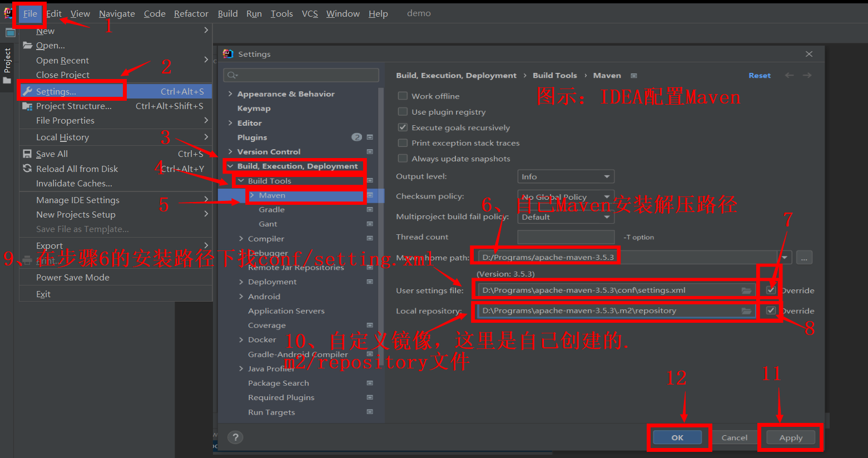Click the Reload from Disk icon

27,168
